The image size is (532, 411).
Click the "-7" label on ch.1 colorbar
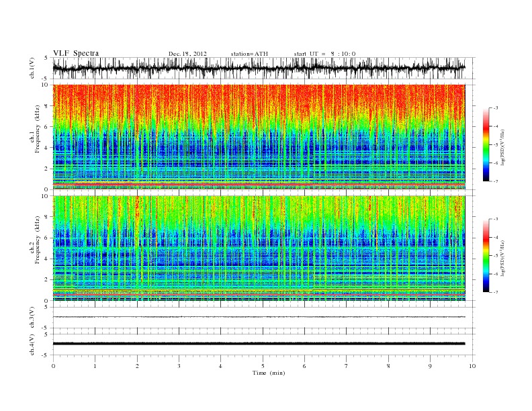point(495,181)
